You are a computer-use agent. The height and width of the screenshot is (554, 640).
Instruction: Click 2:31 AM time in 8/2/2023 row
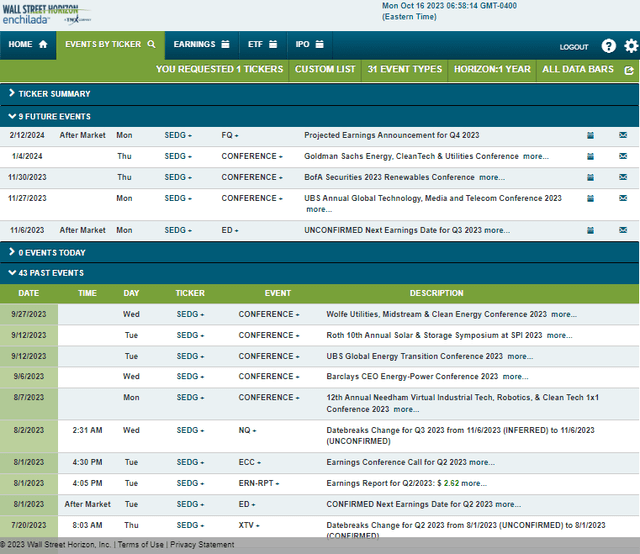click(87, 430)
